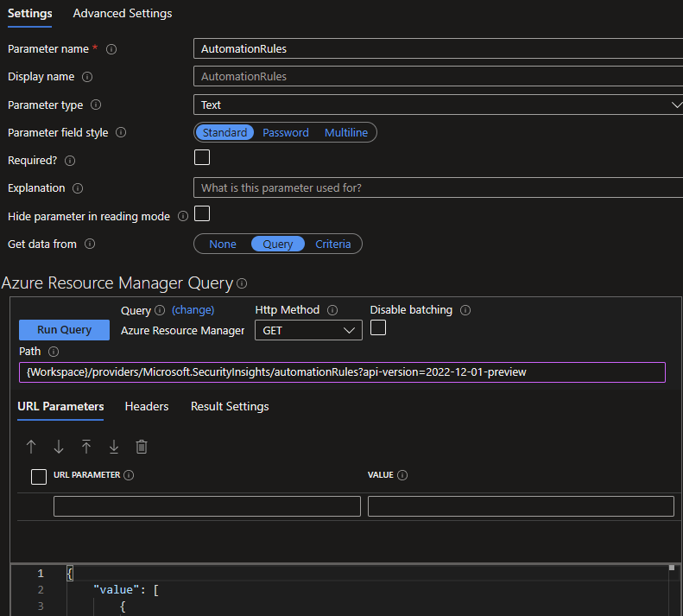
Task: Click the Run Query button
Action: tap(64, 330)
